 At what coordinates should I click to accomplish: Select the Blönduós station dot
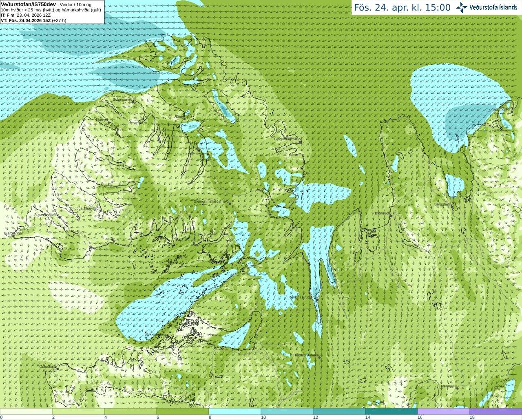390,216
